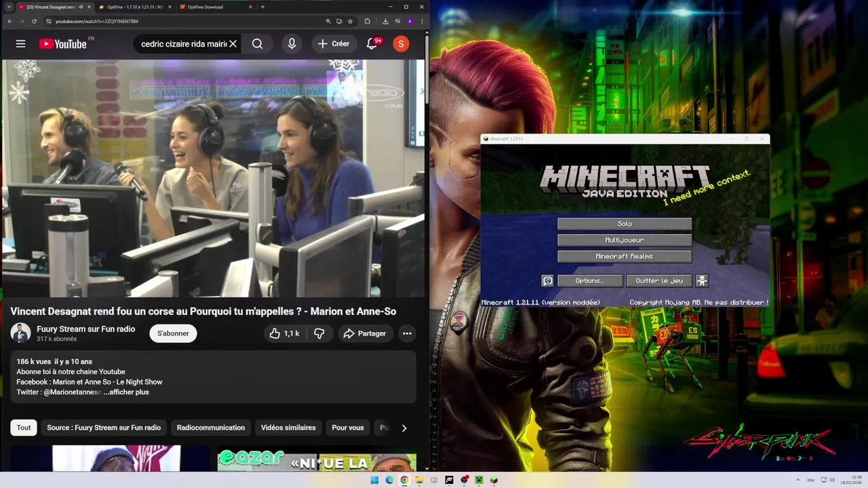Viewport: 868px width, 488px height.
Task: Select the Vidéos similaires filter chip
Action: click(288, 428)
